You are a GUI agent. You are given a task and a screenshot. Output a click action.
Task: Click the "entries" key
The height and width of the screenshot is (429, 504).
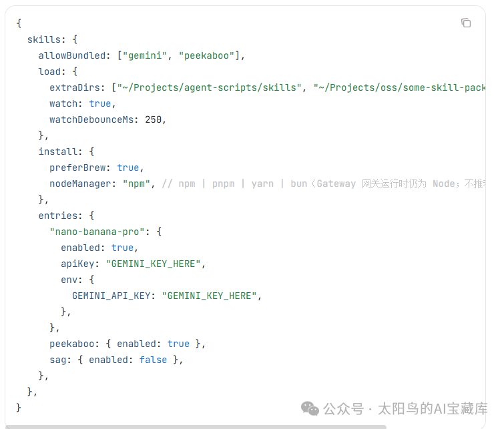tap(57, 216)
